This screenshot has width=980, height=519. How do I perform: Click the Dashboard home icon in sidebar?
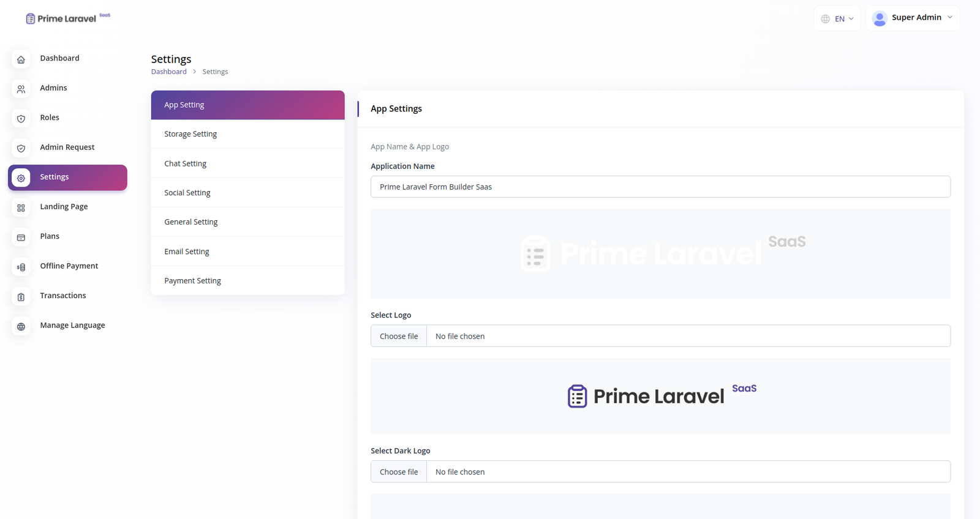(21, 59)
